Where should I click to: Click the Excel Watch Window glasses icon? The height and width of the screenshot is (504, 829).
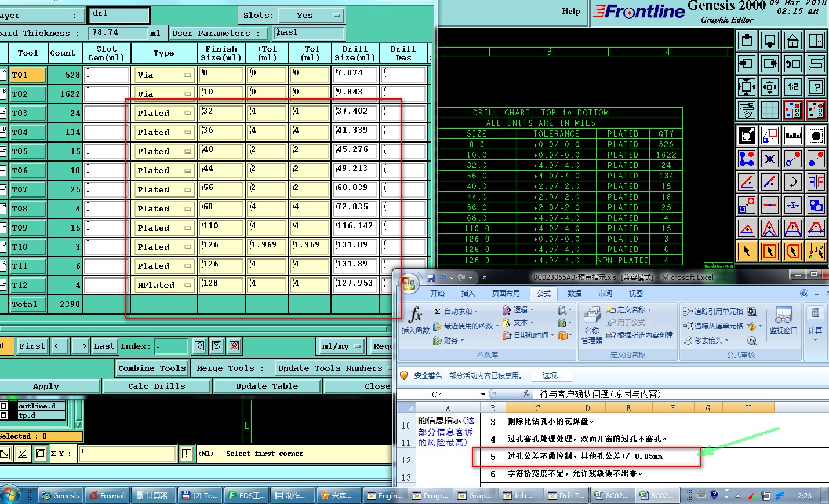(x=783, y=320)
